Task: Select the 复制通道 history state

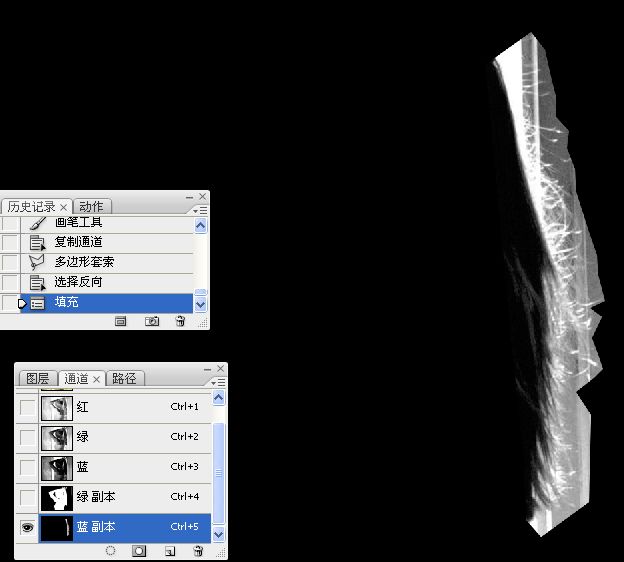Action: pos(107,242)
